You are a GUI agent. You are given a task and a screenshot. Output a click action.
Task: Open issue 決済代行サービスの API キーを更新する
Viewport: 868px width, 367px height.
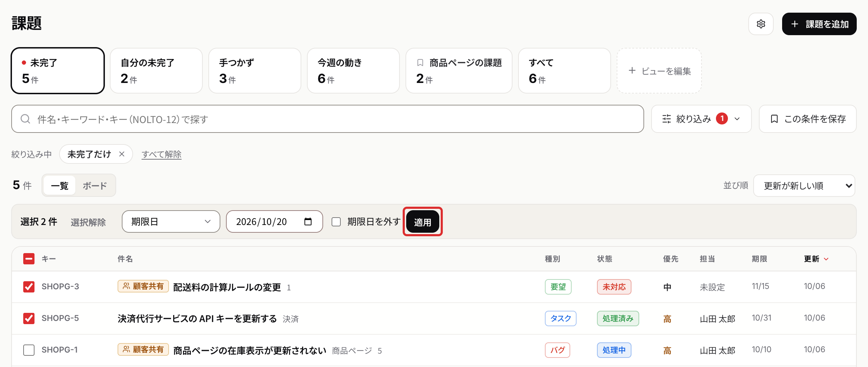point(197,318)
